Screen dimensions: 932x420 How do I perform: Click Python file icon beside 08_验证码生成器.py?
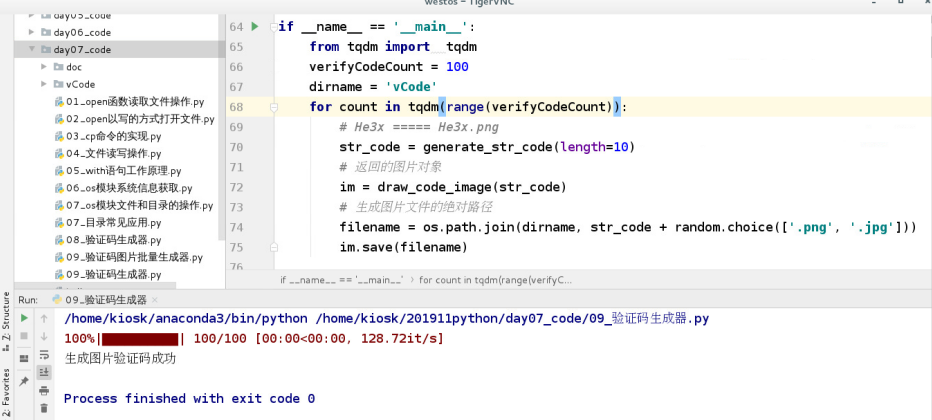[59, 240]
